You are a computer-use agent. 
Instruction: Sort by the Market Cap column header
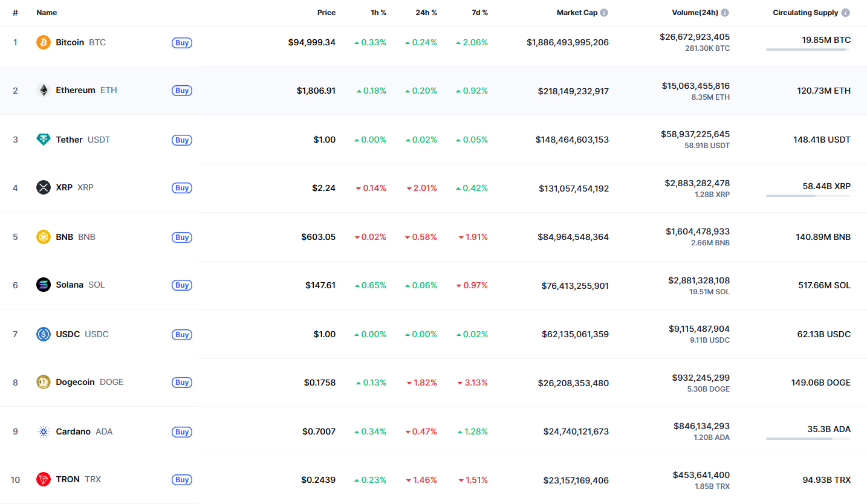(x=577, y=13)
